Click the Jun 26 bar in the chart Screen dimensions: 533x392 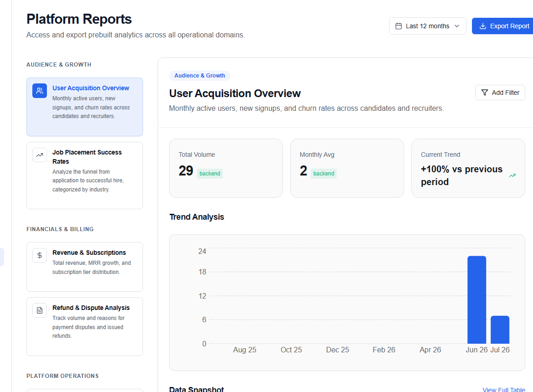[x=477, y=300]
